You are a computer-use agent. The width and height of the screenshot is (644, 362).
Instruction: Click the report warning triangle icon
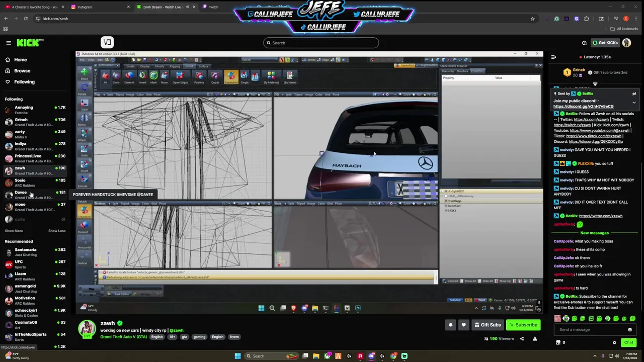click(535, 339)
